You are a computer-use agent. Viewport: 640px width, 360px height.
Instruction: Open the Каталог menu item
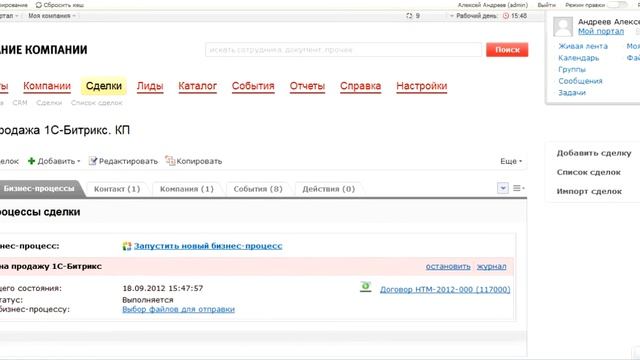point(198,86)
